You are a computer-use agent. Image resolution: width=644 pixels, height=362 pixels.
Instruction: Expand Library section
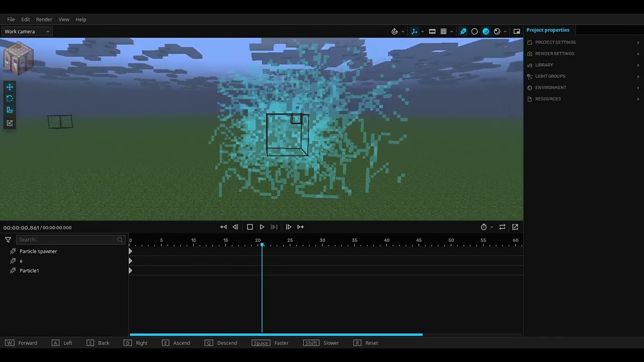[x=584, y=65]
